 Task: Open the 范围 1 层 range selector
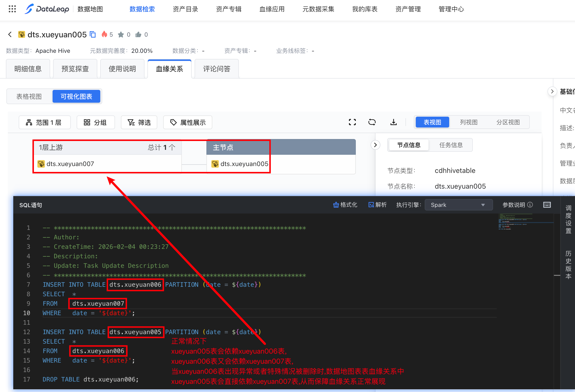click(x=44, y=122)
